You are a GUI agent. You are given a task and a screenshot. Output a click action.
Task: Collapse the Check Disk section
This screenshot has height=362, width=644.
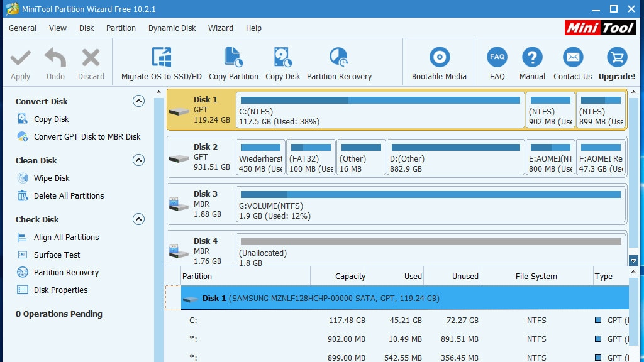coord(138,219)
